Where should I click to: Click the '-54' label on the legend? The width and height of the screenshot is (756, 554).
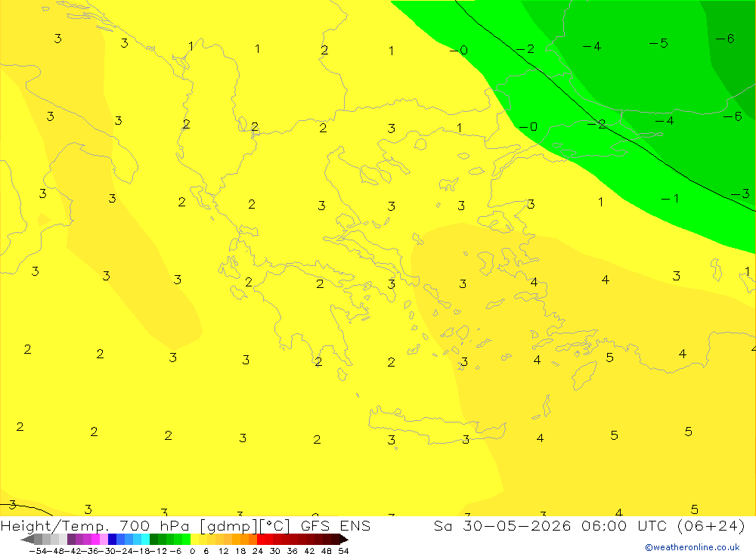39,551
